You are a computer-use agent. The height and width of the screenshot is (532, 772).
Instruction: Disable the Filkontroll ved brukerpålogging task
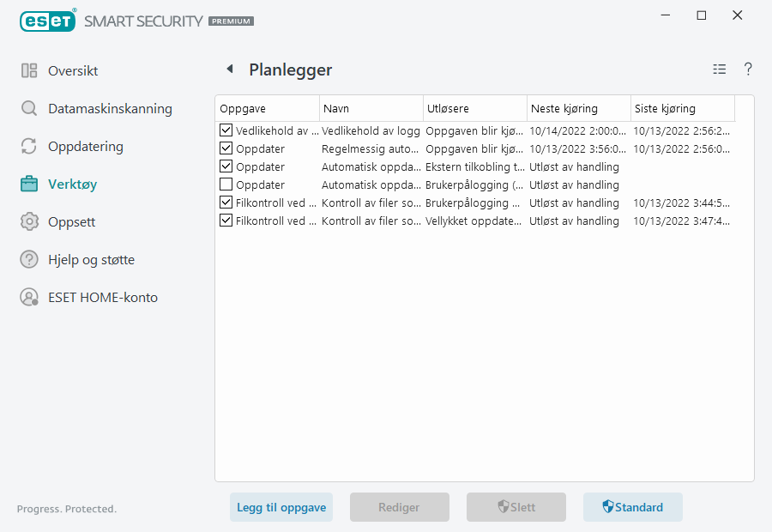click(x=227, y=203)
